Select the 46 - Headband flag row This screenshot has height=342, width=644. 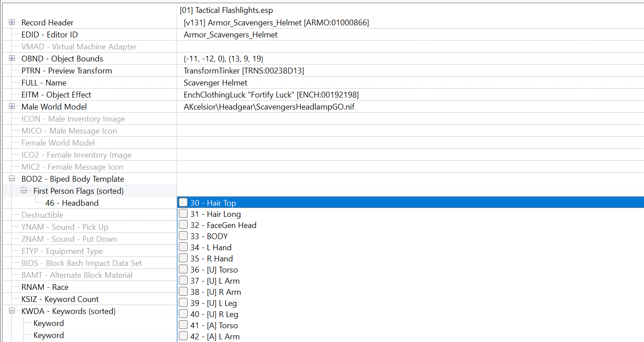click(72, 203)
